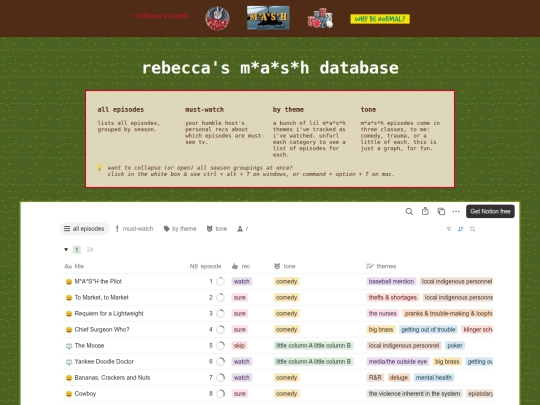Click the share page icon
The height and width of the screenshot is (405, 540).
425,211
